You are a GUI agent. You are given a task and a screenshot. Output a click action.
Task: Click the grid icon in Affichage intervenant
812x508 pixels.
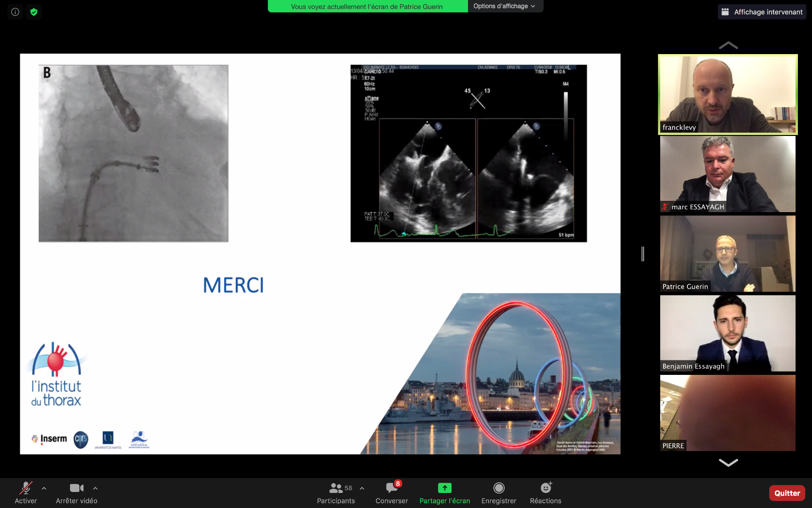pos(725,12)
